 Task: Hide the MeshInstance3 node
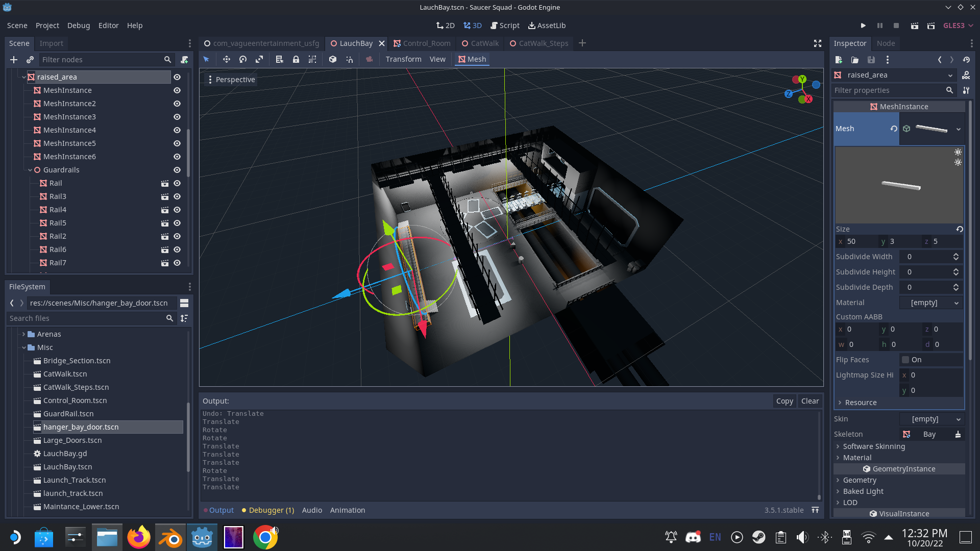[177, 117]
